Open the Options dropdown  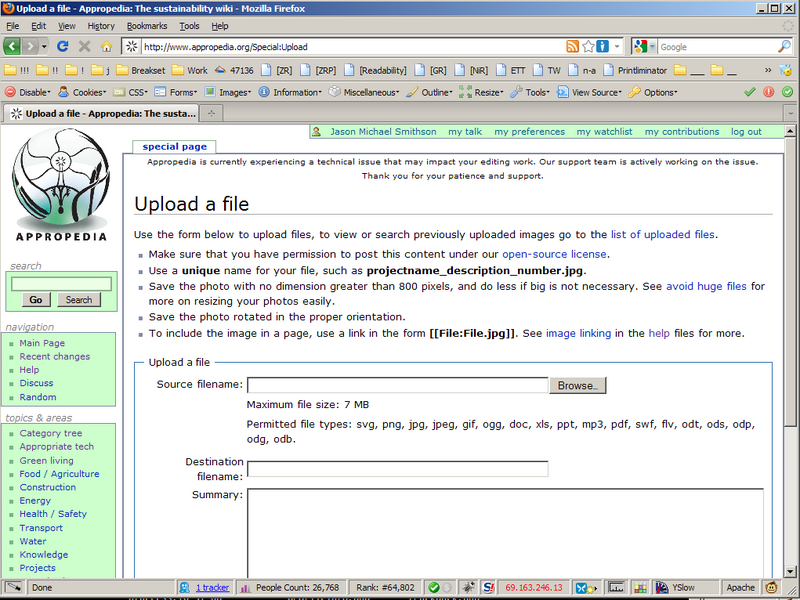653,92
